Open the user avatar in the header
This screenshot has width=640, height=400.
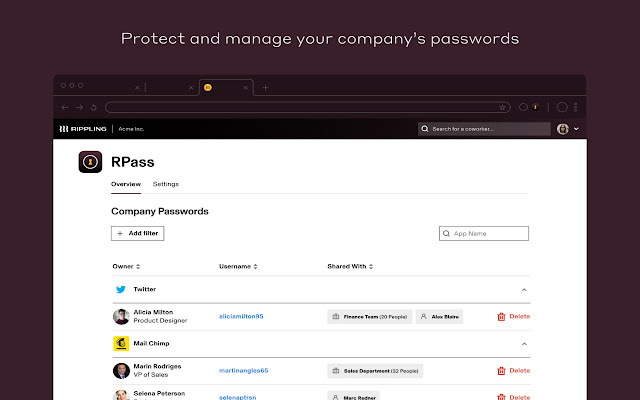click(x=563, y=129)
